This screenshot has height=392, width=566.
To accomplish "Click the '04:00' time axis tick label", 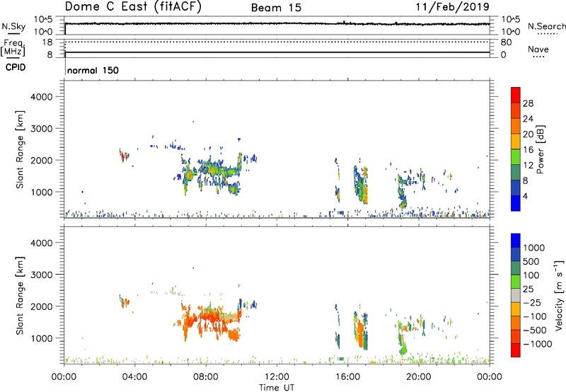I will (x=134, y=377).
